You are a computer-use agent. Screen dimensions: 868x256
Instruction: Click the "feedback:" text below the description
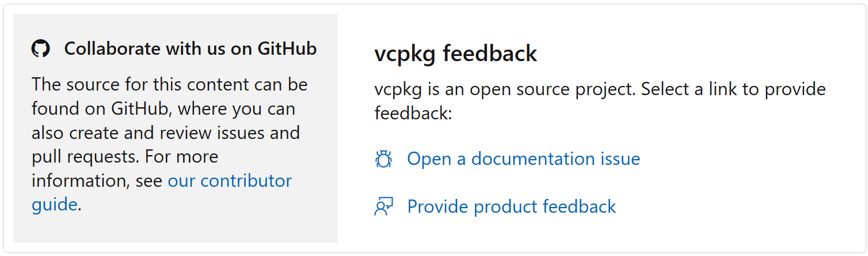[x=413, y=114]
